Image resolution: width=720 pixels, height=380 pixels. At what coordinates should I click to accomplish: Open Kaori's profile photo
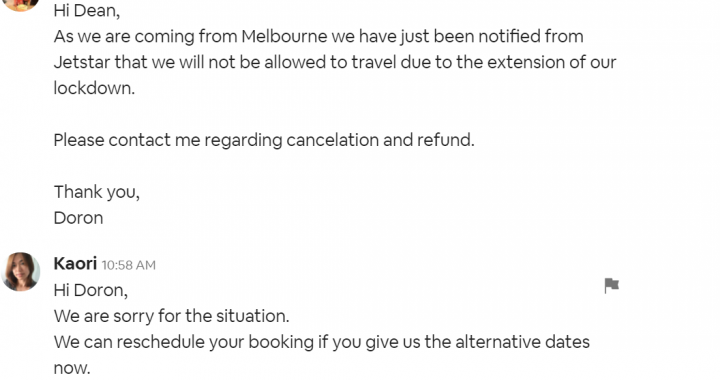21,272
